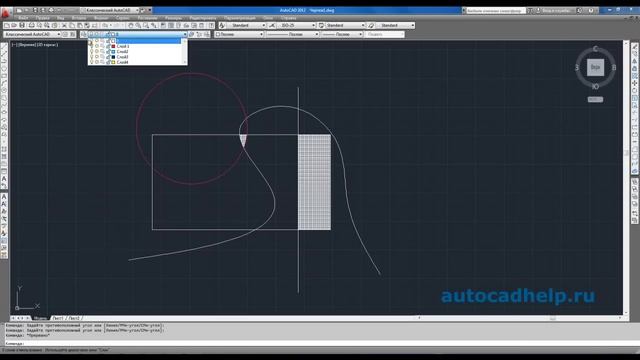The height and width of the screenshot is (360, 640).
Task: Select the Rotate tool in Modify toolbar
Action: point(635,90)
